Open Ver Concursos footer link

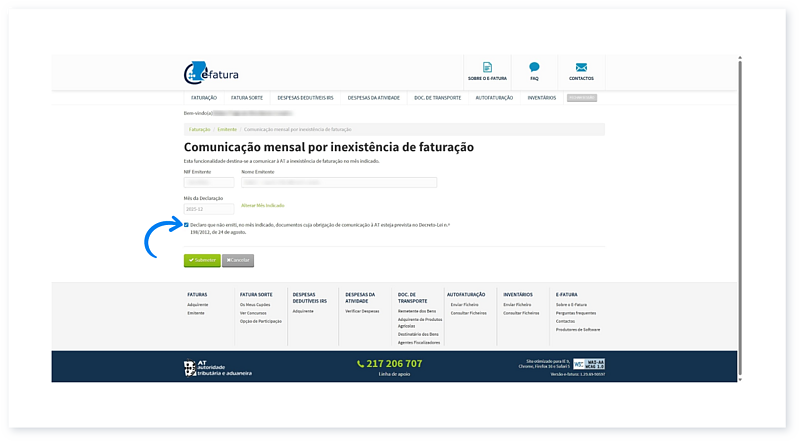(253, 313)
